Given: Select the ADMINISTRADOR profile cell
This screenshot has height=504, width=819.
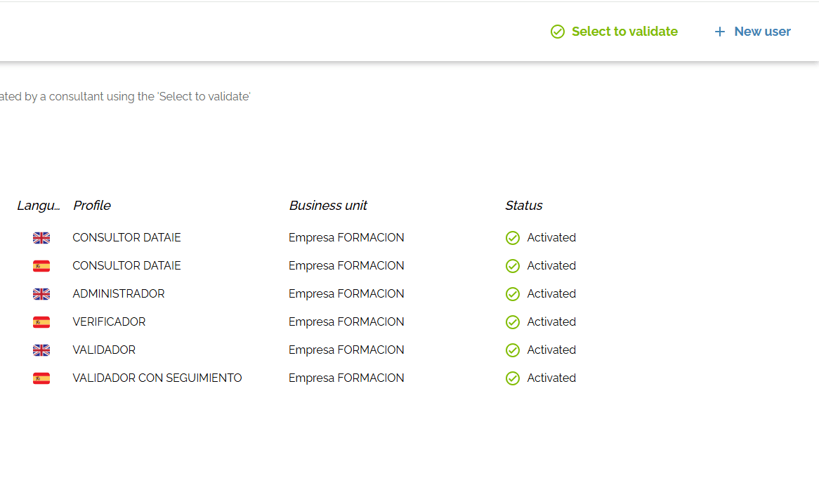Looking at the screenshot, I should click(x=119, y=293).
